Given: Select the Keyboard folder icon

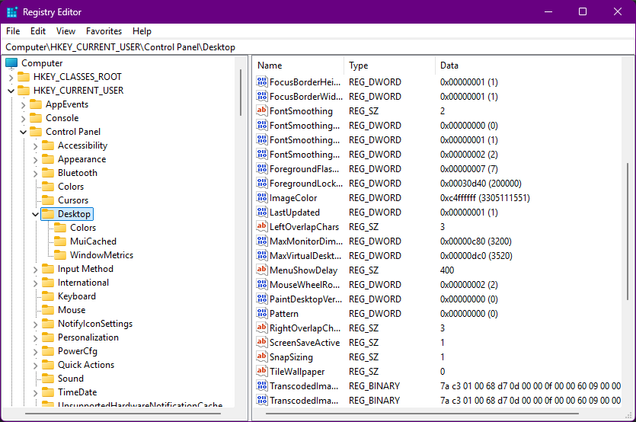Looking at the screenshot, I should point(48,296).
